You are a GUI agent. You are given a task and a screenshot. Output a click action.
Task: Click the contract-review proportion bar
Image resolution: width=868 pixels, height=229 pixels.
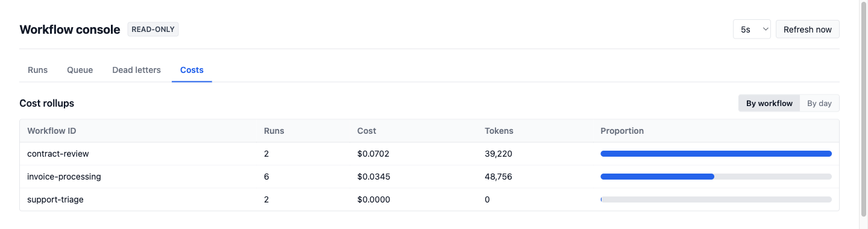716,154
